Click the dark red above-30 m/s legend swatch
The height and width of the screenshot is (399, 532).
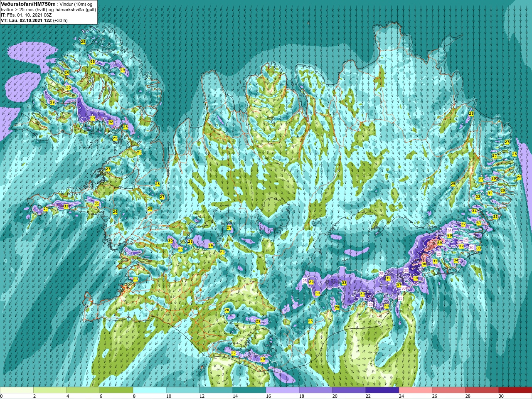(x=515, y=390)
